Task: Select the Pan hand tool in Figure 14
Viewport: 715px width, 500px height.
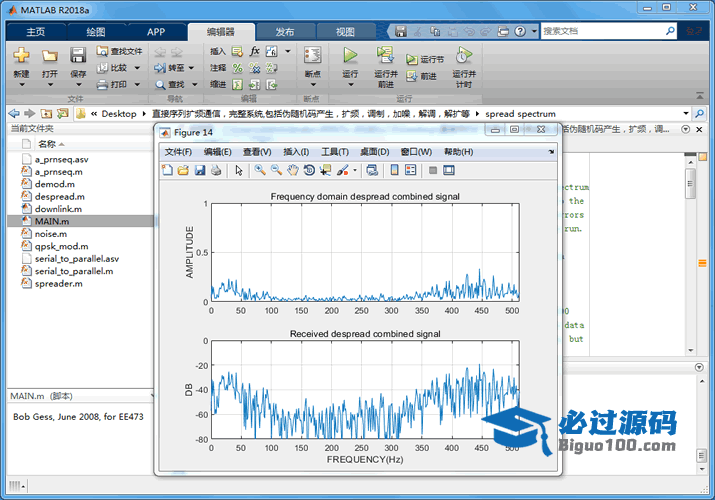Action: [293, 170]
